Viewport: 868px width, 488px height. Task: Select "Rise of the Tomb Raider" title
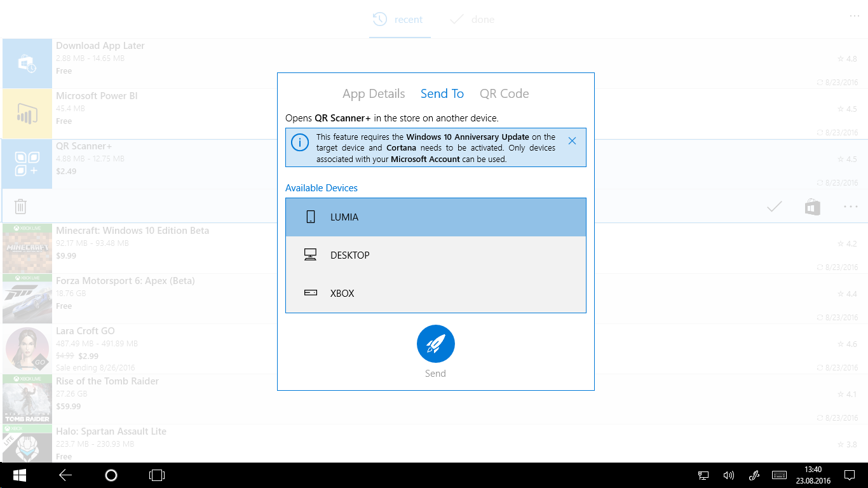107,381
